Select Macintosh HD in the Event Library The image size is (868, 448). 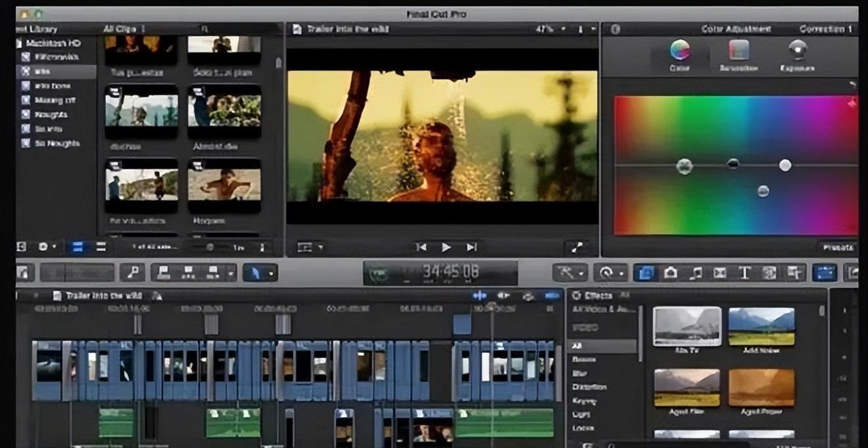pyautogui.click(x=53, y=43)
